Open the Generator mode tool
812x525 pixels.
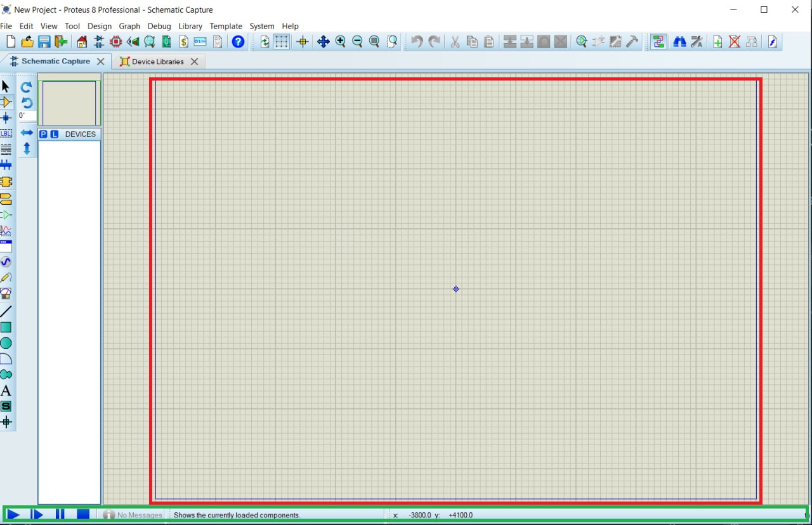pyautogui.click(x=6, y=261)
